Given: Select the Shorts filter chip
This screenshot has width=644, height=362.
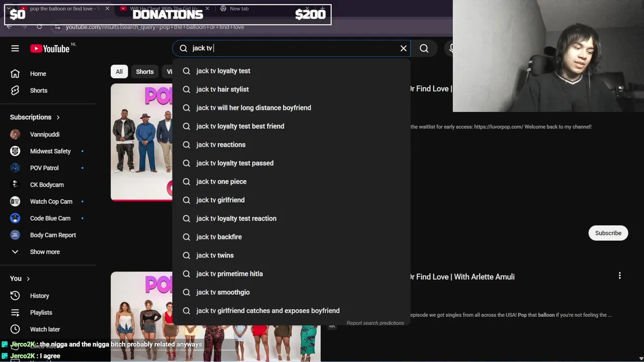Looking at the screenshot, I should point(144,71).
